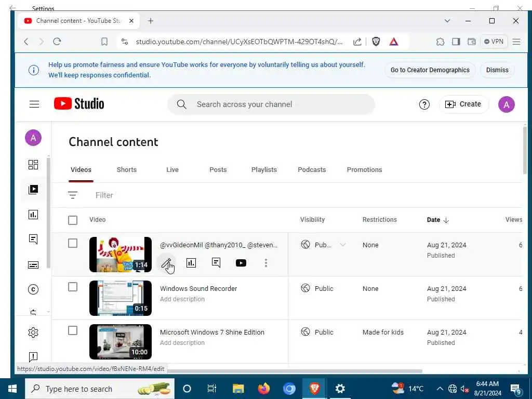Open Windows Start button
Viewport: 532px width, 399px height.
[12, 389]
